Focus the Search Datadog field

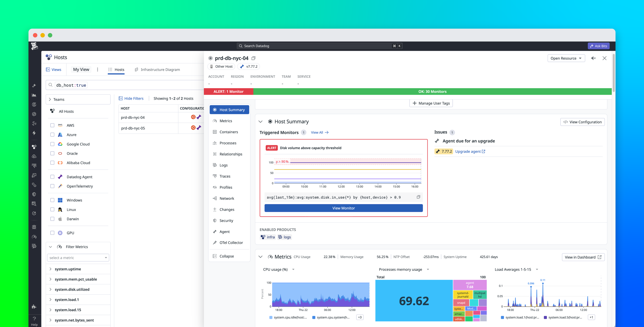click(319, 46)
